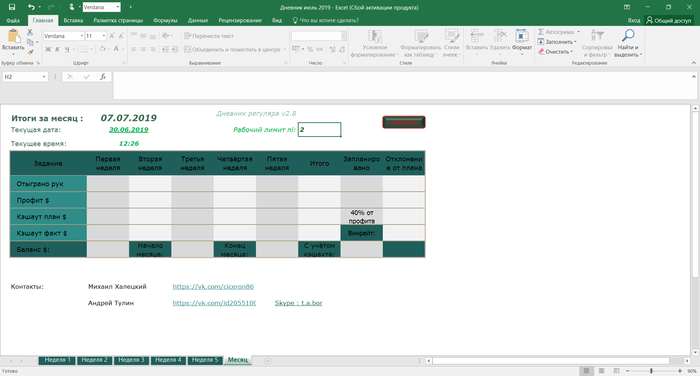Click the Format Painter brush icon
Viewport: 700px width, 376px height.
(30, 52)
